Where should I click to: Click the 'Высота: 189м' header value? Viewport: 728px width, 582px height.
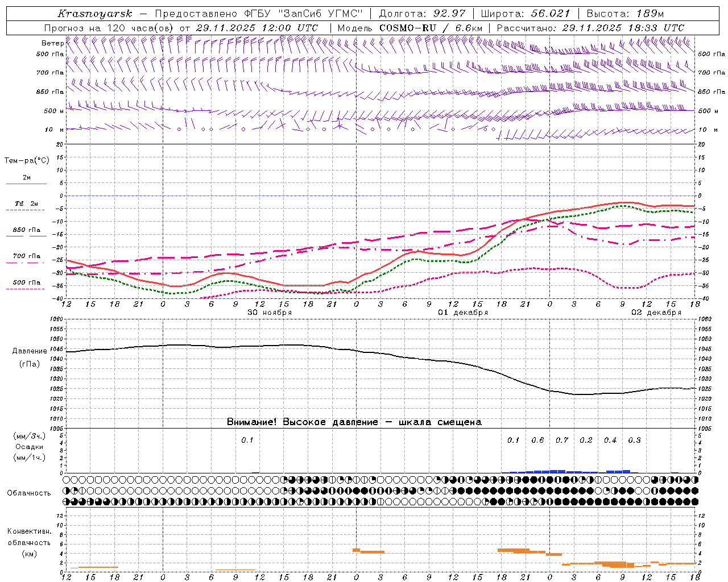(x=625, y=14)
